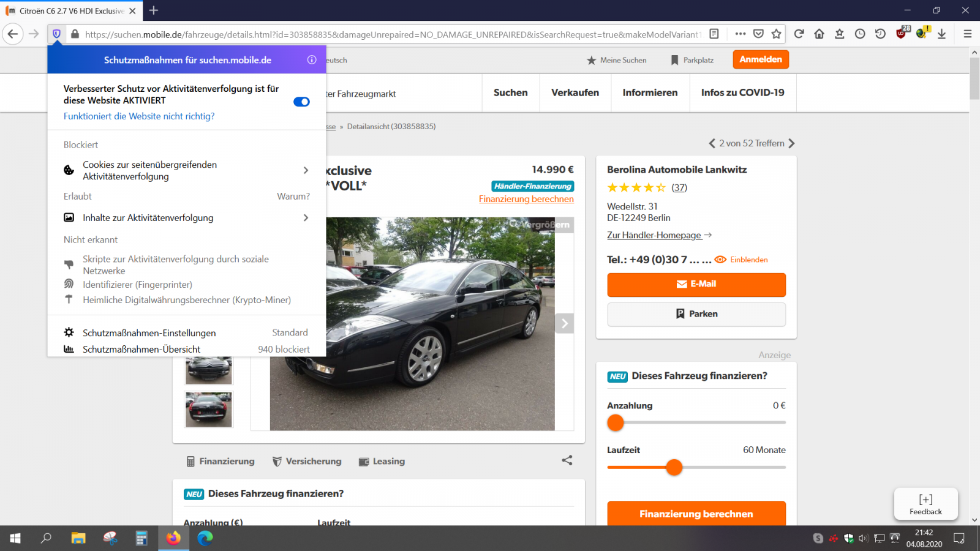This screenshot has height=551, width=980.
Task: Open File Explorer from taskbar
Action: pyautogui.click(x=78, y=538)
